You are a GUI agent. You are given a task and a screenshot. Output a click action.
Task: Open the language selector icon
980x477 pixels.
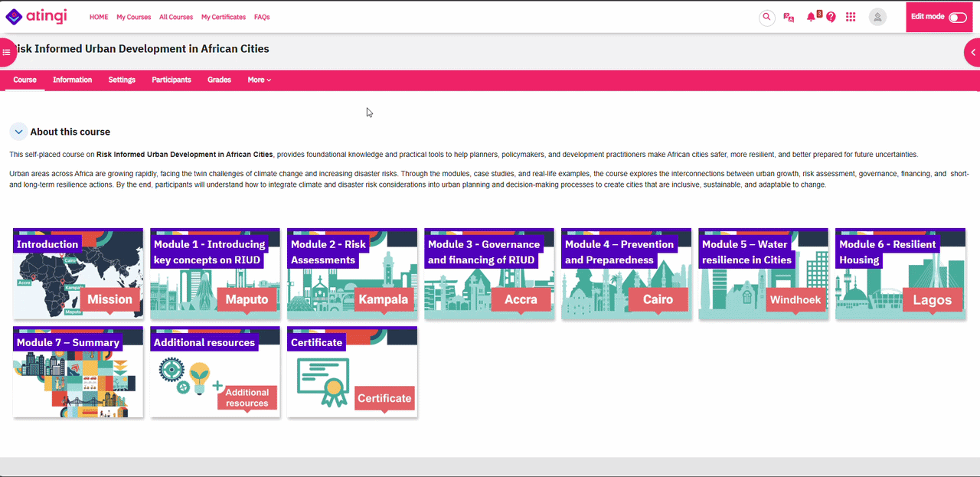coord(789,17)
